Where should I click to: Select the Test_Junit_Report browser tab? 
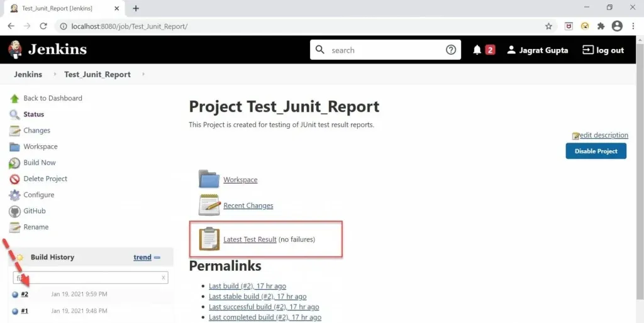(64, 8)
